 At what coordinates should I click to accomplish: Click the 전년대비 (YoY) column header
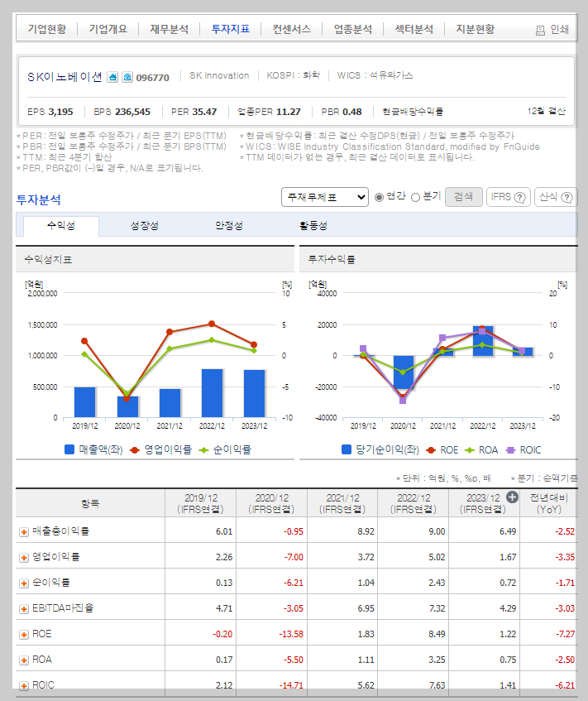(548, 503)
